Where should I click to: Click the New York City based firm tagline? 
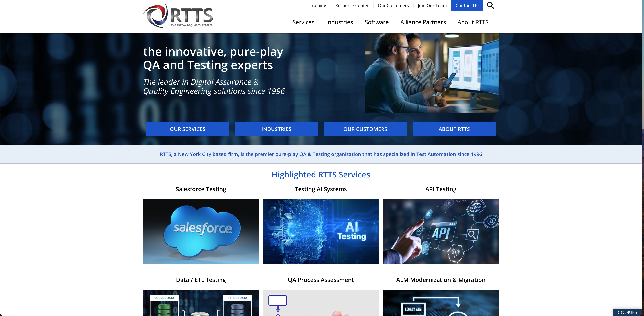pyautogui.click(x=321, y=154)
